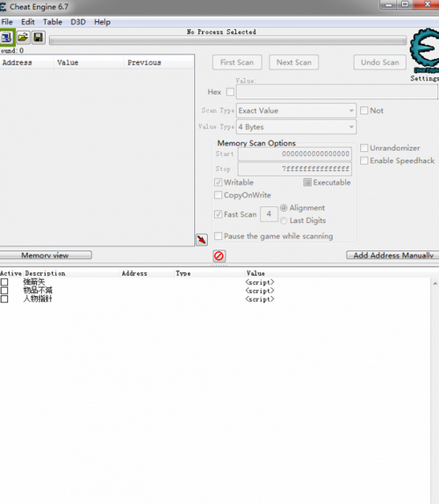This screenshot has width=439, height=504.
Task: Open the File menu
Action: [x=7, y=22]
